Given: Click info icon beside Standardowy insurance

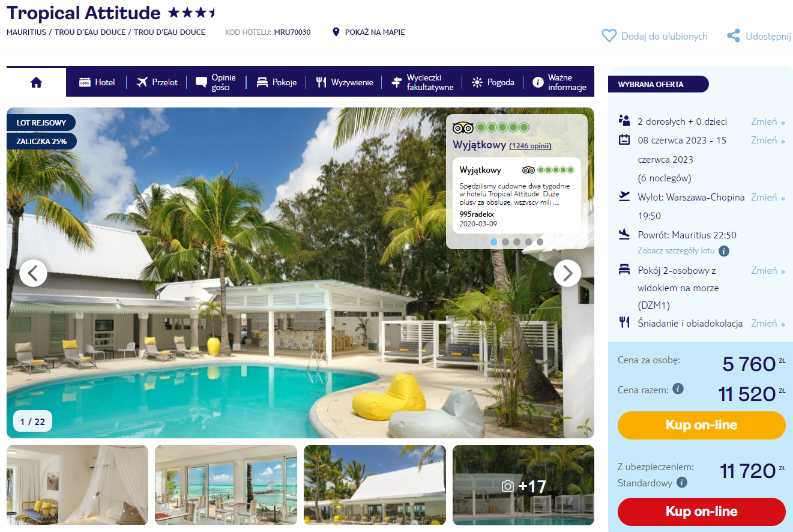Looking at the screenshot, I should (x=681, y=482).
